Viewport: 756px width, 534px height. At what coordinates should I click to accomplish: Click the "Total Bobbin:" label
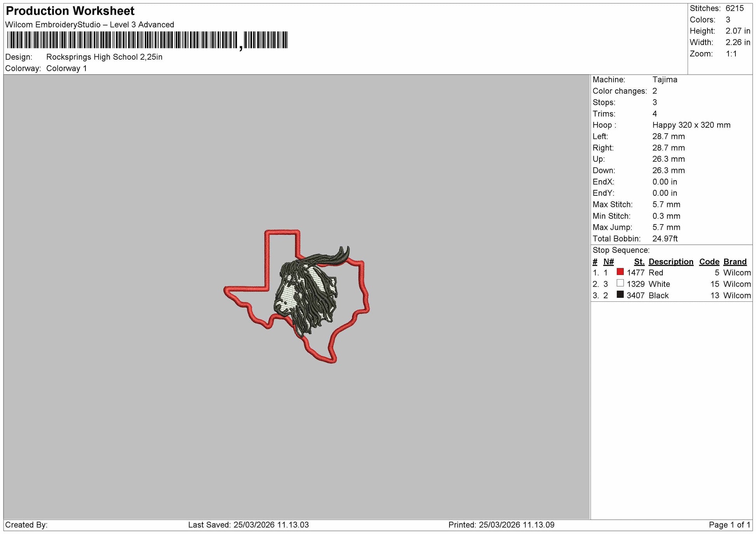pyautogui.click(x=617, y=239)
